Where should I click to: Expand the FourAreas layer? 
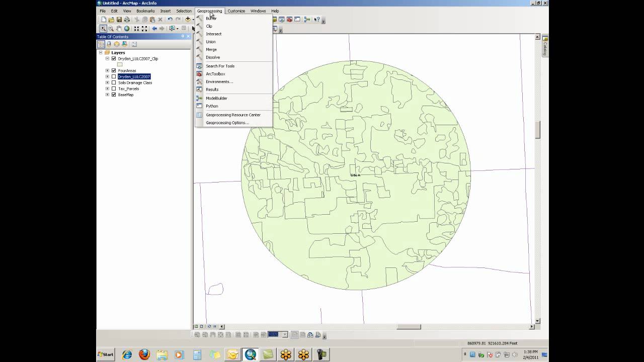(x=107, y=70)
